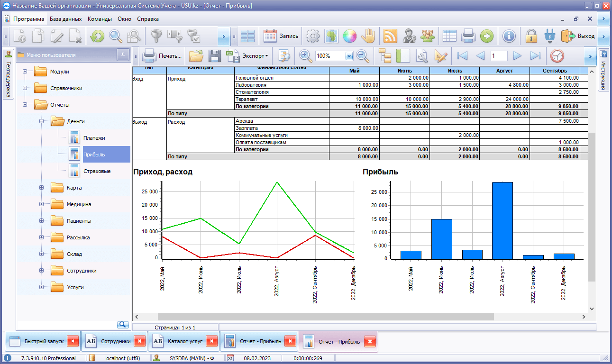Screen dimensions: 612x364
Task: Click the Печать... button
Action: pos(163,56)
